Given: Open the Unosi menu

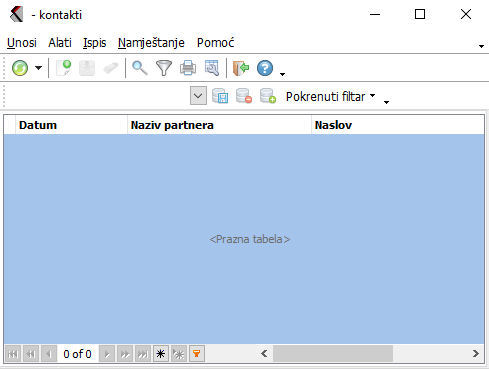Looking at the screenshot, I should (x=22, y=43).
